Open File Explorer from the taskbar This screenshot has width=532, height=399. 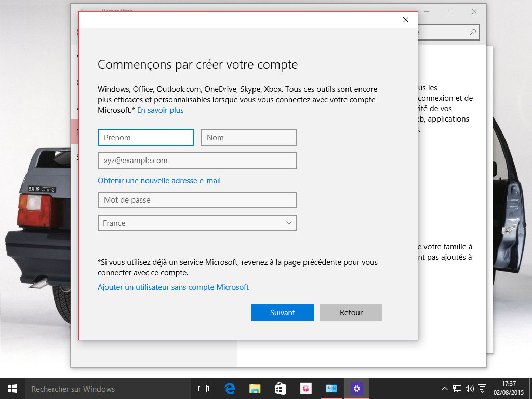pyautogui.click(x=255, y=389)
